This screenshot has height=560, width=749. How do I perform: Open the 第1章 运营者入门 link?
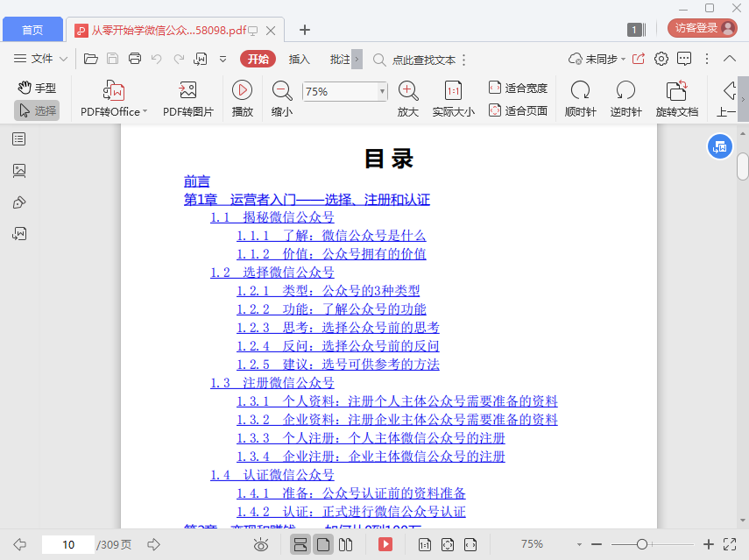pos(307,199)
